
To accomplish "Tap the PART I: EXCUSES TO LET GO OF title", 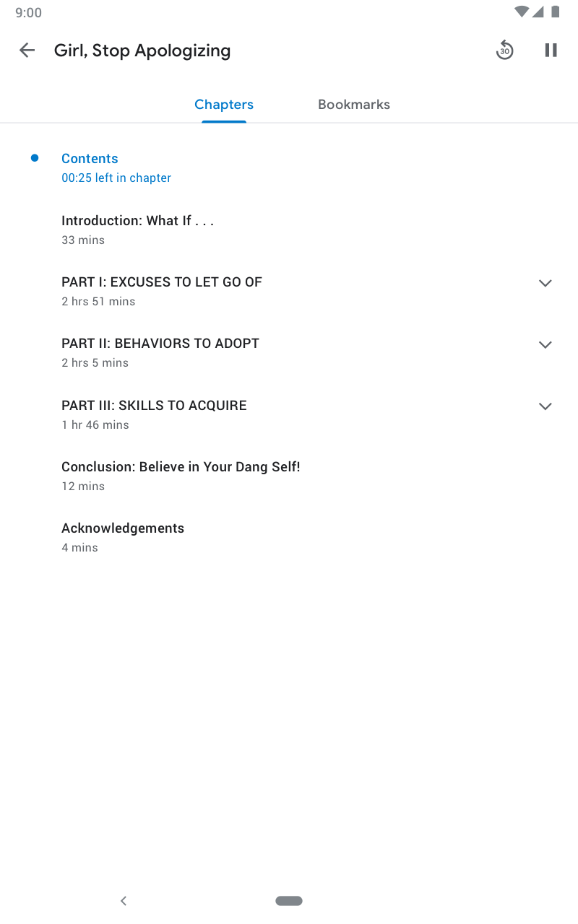I will pyautogui.click(x=162, y=282).
